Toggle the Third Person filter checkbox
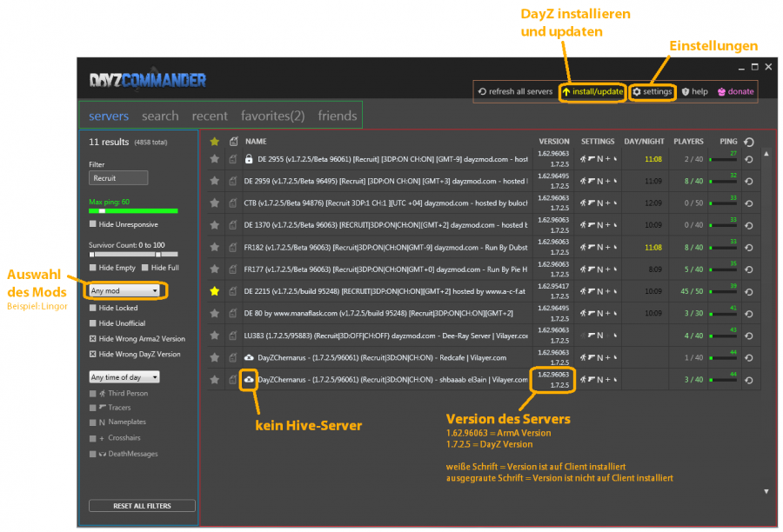Viewport: 783px width, 532px height. tap(93, 394)
